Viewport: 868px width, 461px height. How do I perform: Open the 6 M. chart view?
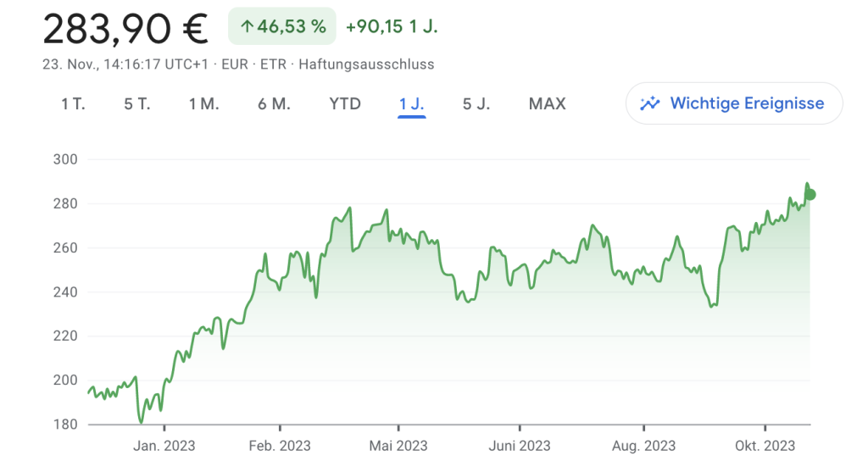point(274,104)
